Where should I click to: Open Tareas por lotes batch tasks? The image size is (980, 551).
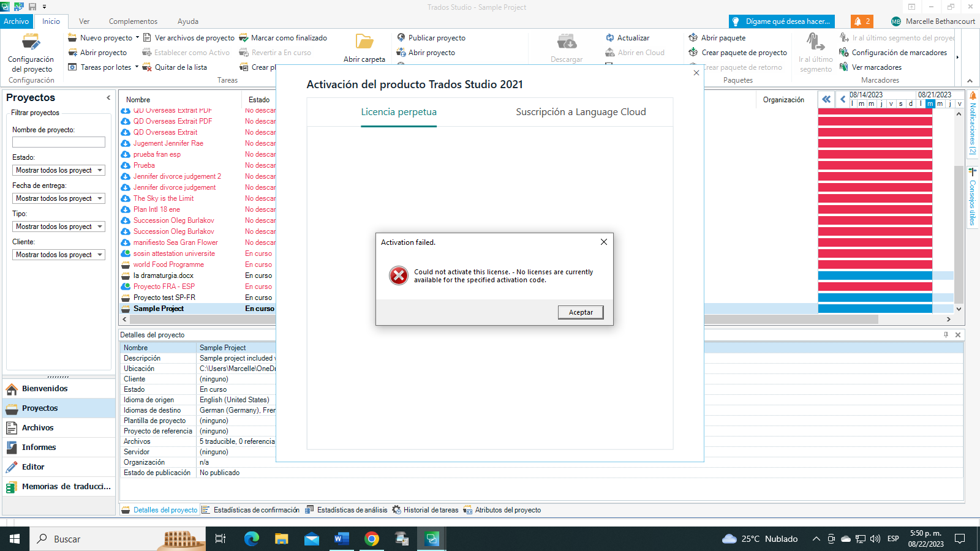[100, 67]
